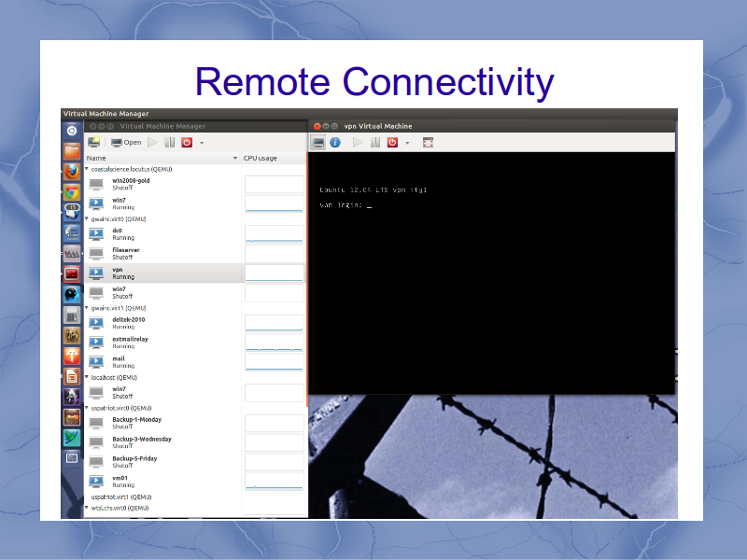Click the 'Remote Connectivity' slide title
Screen dimensions: 747x560
point(374,81)
